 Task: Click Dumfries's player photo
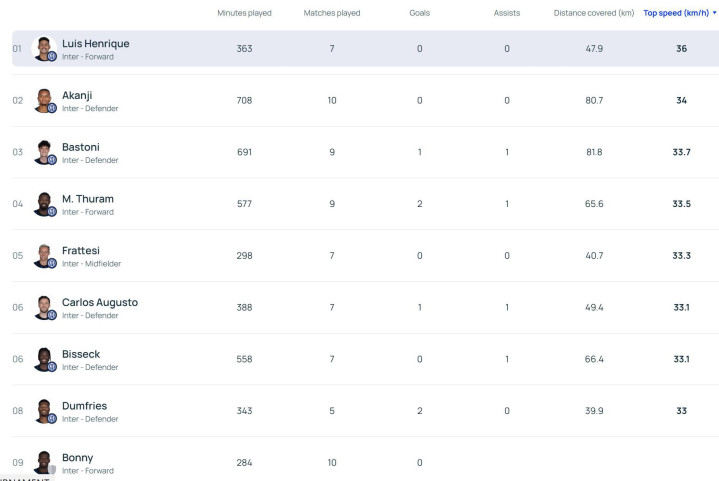tap(43, 411)
